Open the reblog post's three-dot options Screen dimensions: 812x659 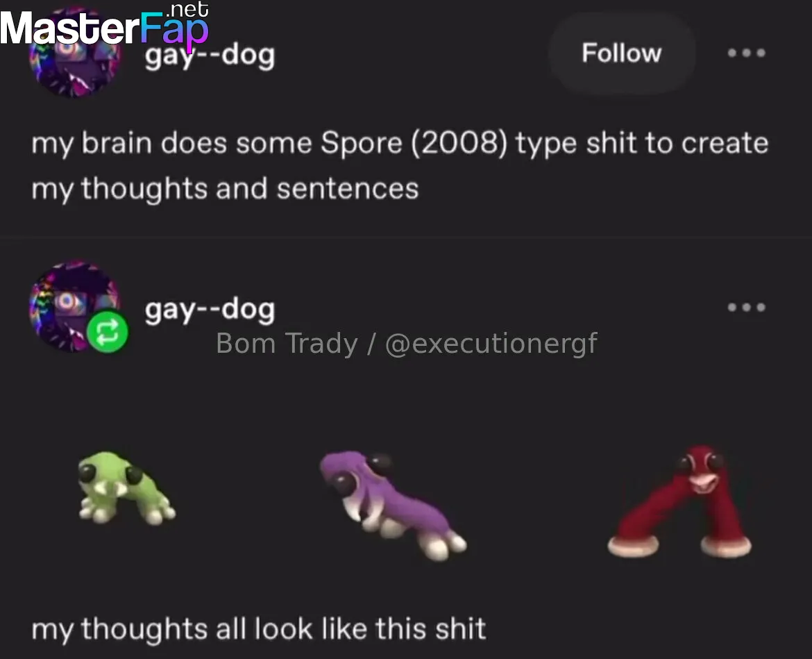[746, 307]
